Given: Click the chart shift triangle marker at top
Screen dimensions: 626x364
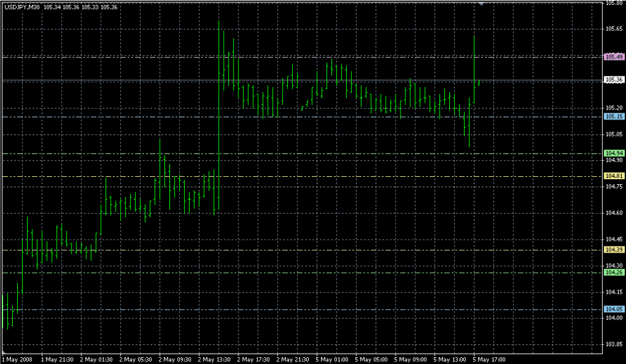Looking at the screenshot, I should tap(481, 3).
